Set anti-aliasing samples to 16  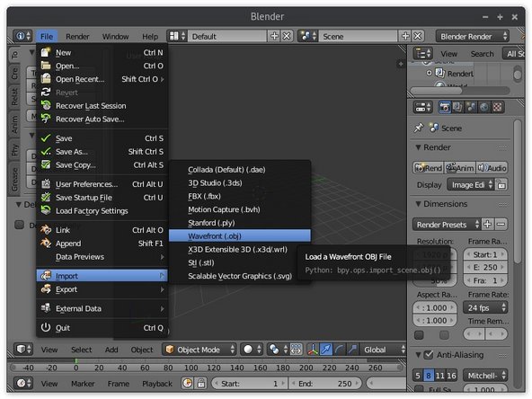point(451,376)
